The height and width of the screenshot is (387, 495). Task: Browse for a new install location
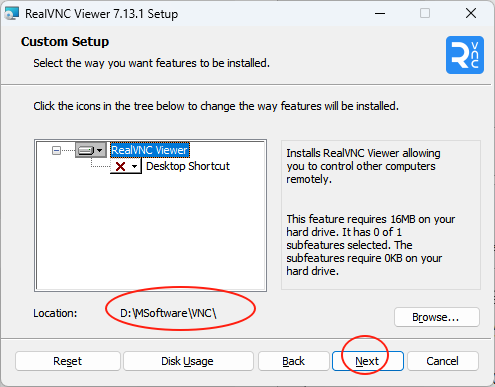pyautogui.click(x=437, y=317)
